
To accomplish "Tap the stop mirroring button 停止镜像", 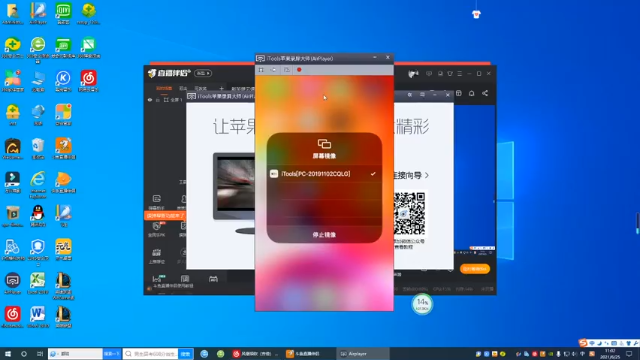I will click(324, 235).
